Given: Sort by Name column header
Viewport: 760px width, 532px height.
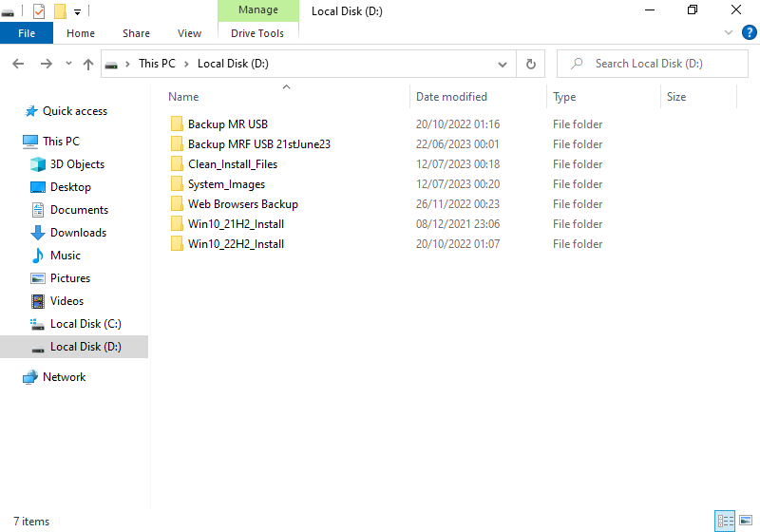Looking at the screenshot, I should coord(183,97).
